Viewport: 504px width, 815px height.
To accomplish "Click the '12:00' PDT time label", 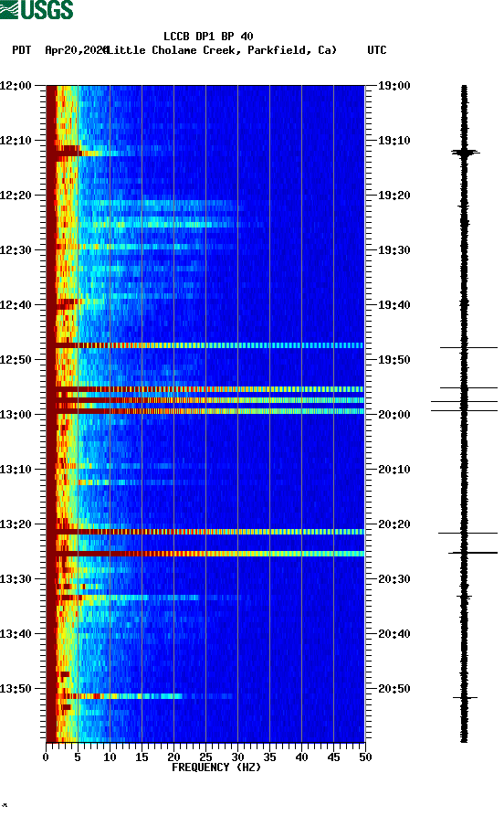I will point(16,85).
